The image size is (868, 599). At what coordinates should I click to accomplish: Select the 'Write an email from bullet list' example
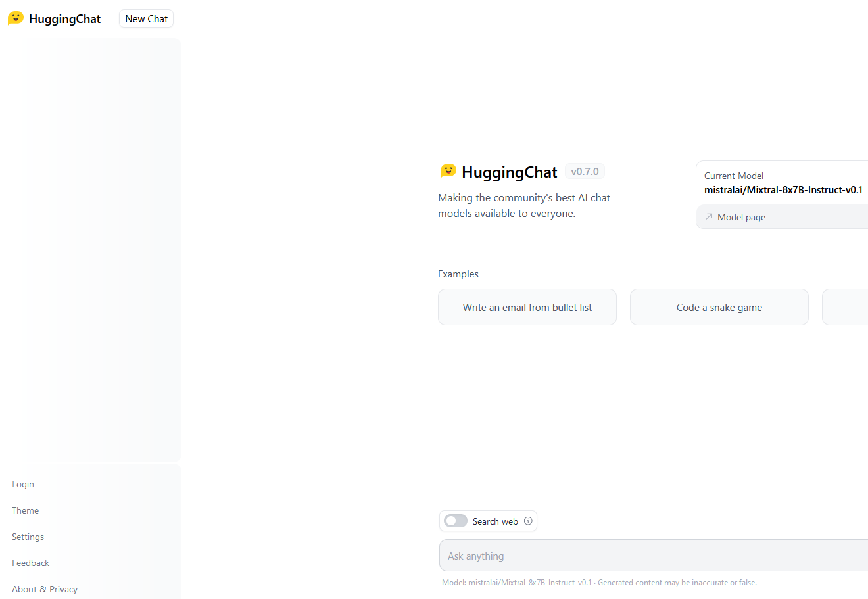[x=527, y=307]
